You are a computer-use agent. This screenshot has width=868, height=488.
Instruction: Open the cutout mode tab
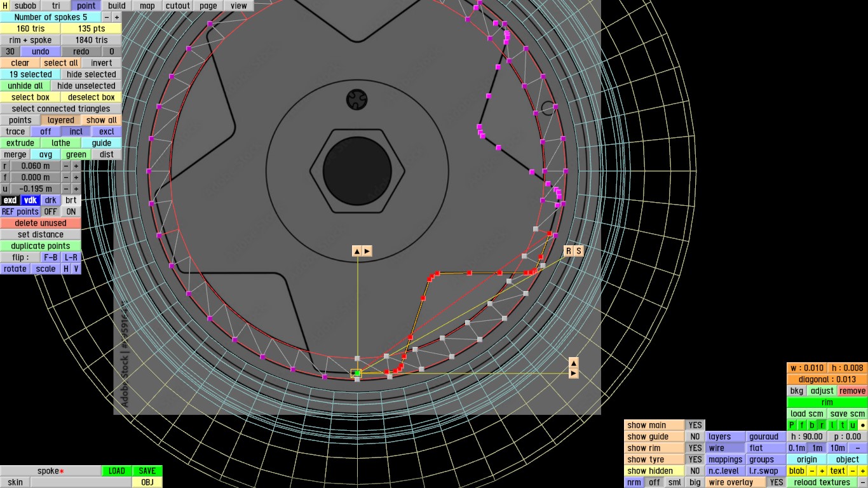(x=178, y=6)
